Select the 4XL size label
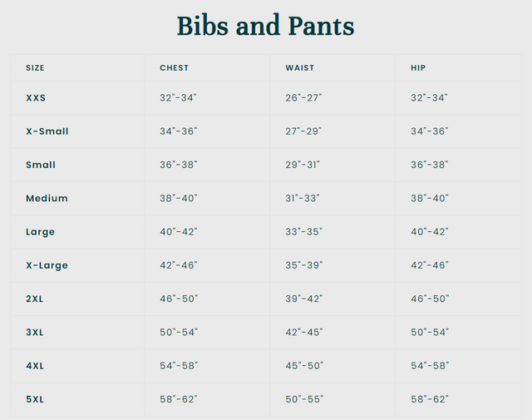This screenshot has height=420, width=532. click(35, 366)
